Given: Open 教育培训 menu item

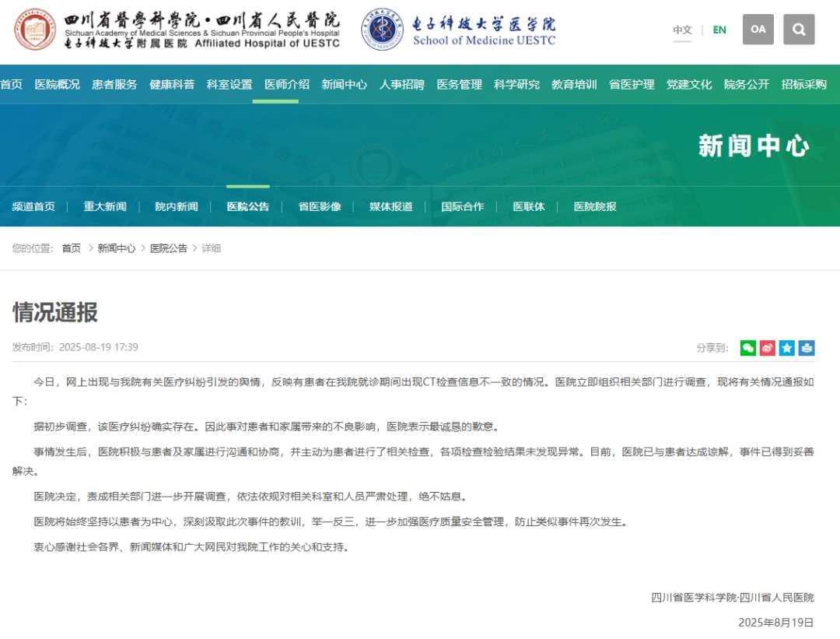Looking at the screenshot, I should point(574,85).
